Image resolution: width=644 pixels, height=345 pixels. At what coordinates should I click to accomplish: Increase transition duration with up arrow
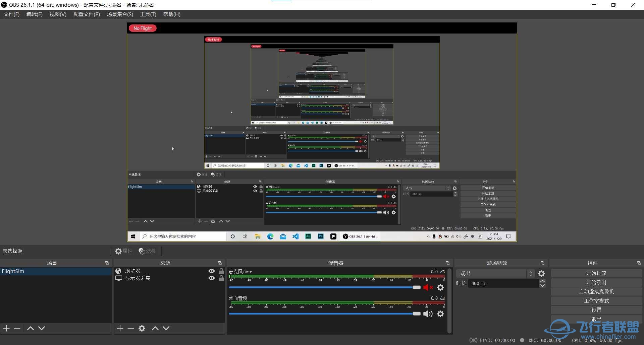pos(542,281)
